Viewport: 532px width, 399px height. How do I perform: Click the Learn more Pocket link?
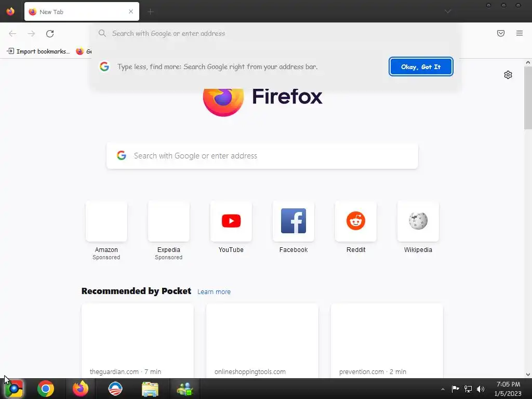pyautogui.click(x=214, y=292)
